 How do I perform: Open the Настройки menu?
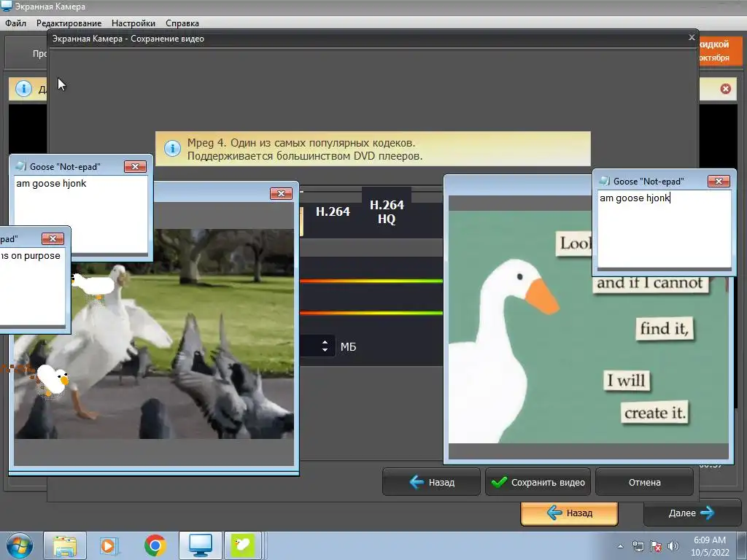click(133, 23)
